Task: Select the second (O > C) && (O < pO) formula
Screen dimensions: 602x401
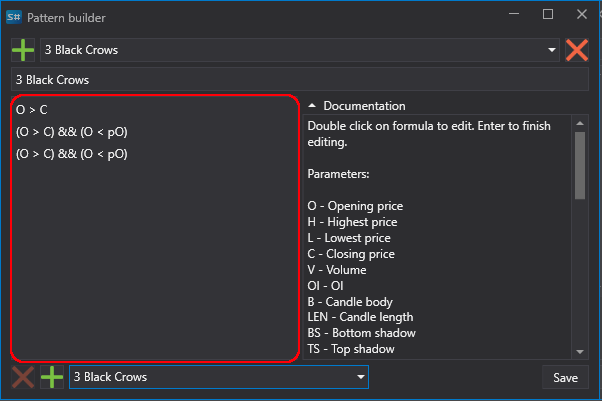Action: coord(155,132)
